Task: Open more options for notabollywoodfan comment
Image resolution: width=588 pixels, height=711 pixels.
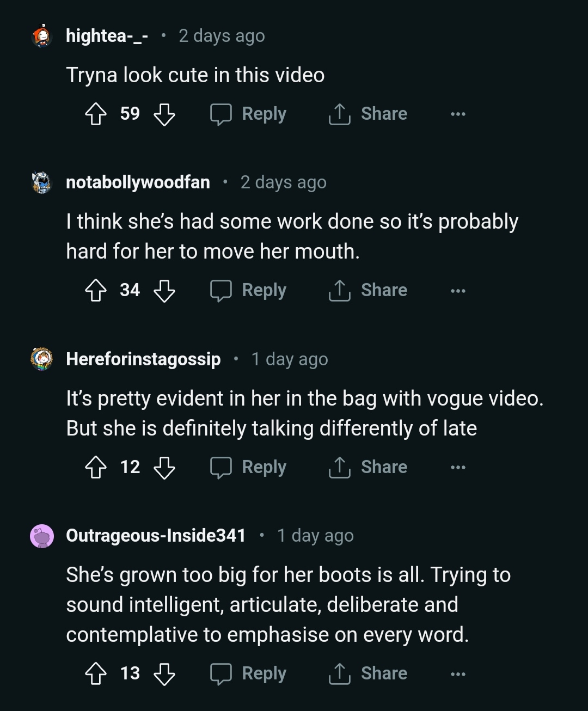Action: point(458,291)
